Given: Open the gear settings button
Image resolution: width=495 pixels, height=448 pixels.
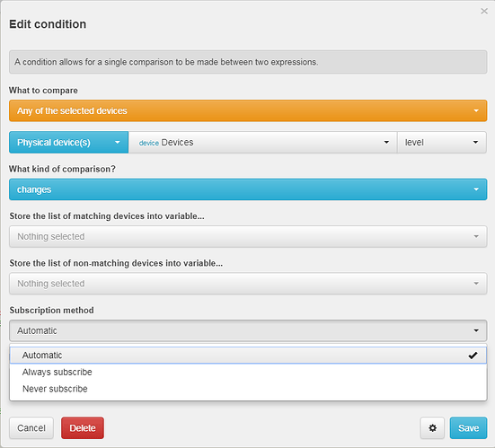Looking at the screenshot, I should pos(432,428).
